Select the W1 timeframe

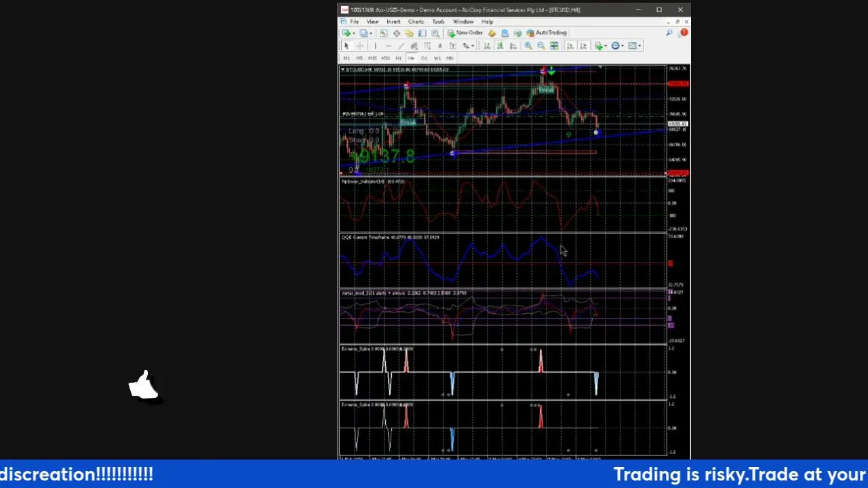[437, 58]
